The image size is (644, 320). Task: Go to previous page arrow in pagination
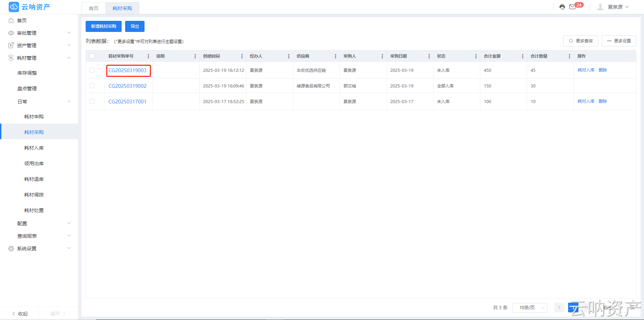[559, 308]
